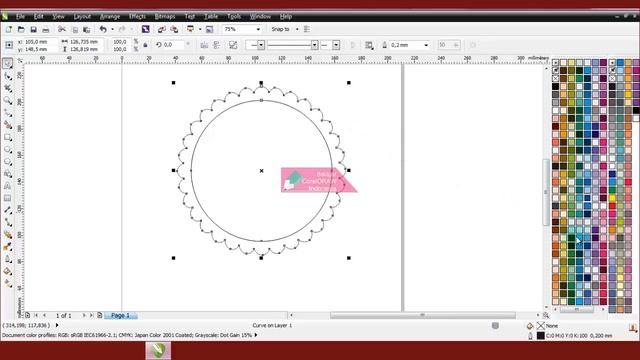Click the Paste clipboard icon
Screen dimensions: 640x360
87,29
